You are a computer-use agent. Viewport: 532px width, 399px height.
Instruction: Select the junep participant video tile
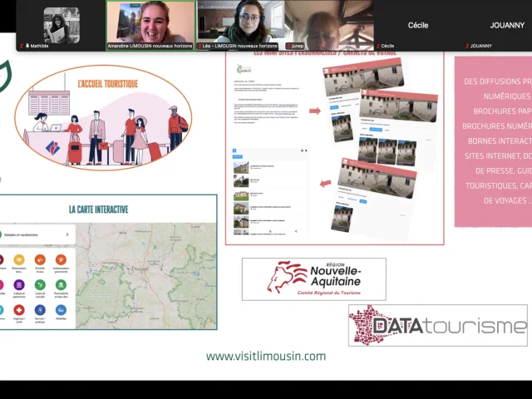coord(329,26)
